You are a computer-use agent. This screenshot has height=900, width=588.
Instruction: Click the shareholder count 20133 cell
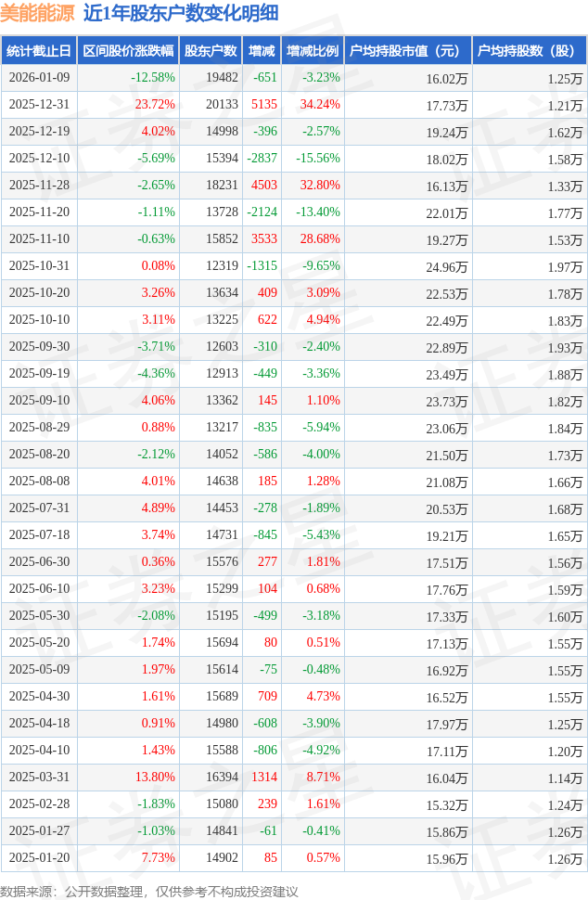(x=222, y=105)
